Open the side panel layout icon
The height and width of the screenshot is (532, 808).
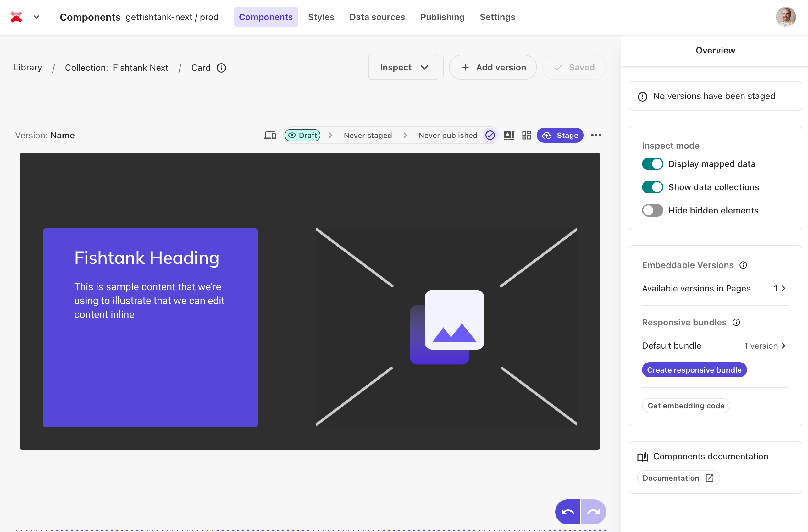(x=509, y=136)
